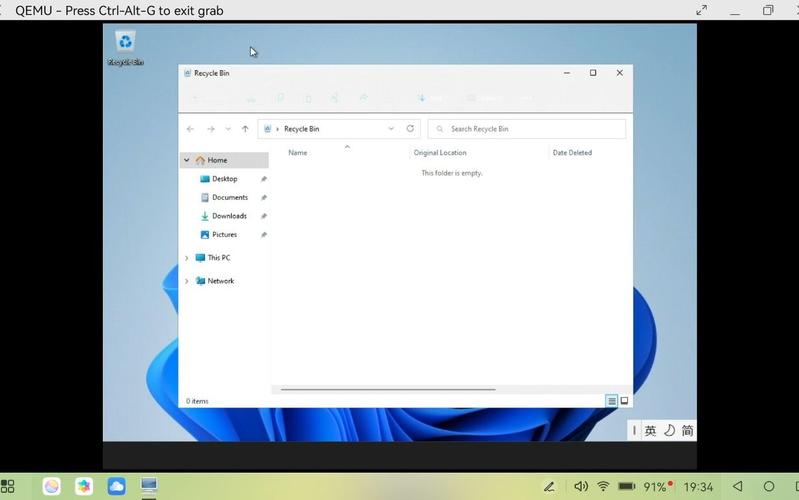This screenshot has width=799, height=500.
Task: Click the computer monitor app in taskbar
Action: 149,486
